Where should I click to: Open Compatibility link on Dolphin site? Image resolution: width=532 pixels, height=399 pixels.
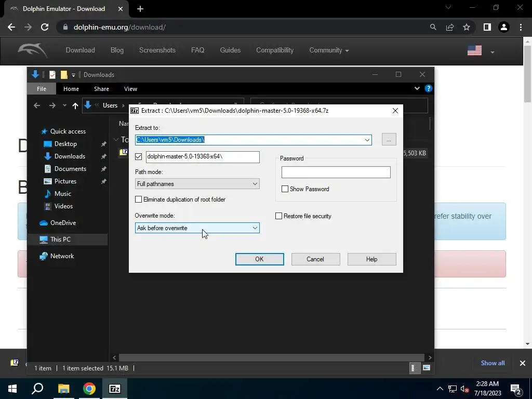click(x=275, y=50)
